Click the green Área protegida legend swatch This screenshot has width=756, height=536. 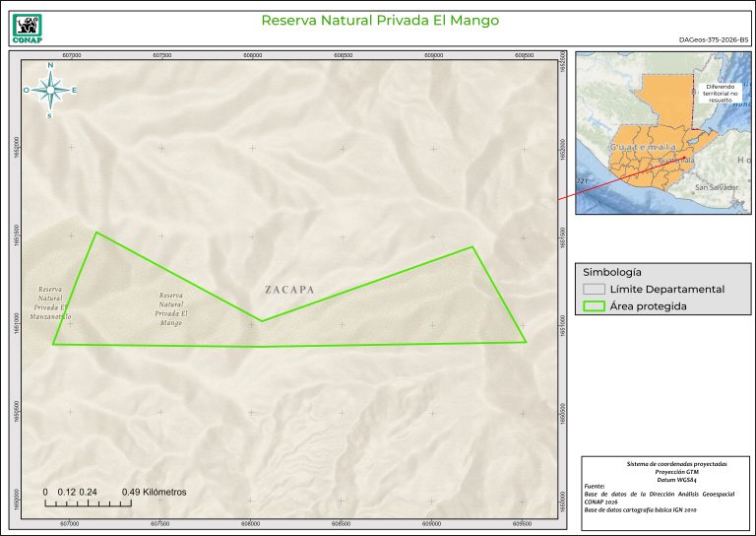pyautogui.click(x=594, y=306)
